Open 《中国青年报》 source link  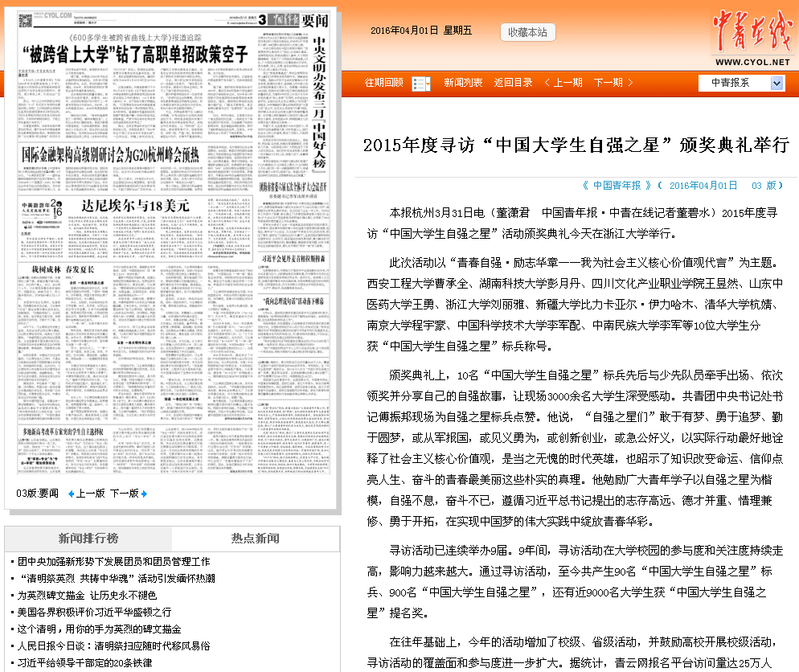(x=617, y=186)
